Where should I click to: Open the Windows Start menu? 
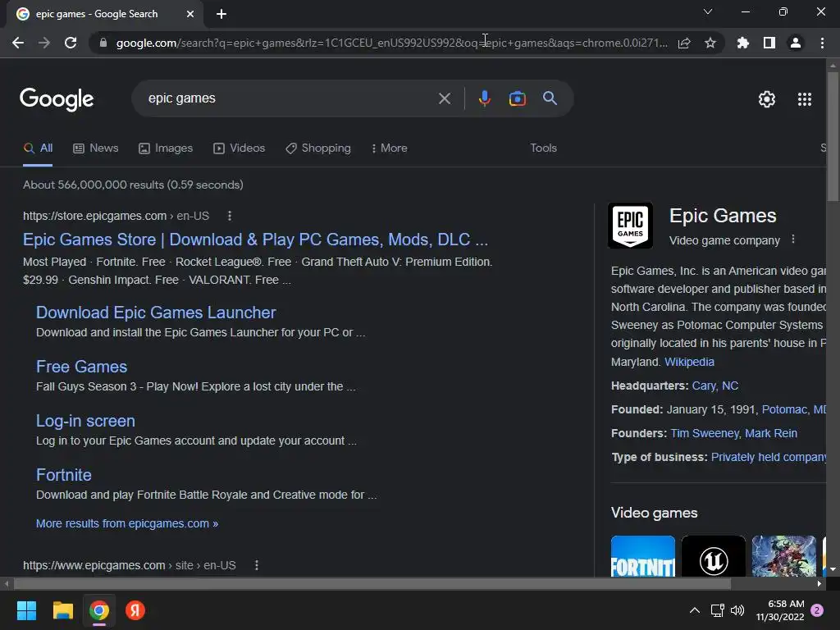(x=26, y=610)
